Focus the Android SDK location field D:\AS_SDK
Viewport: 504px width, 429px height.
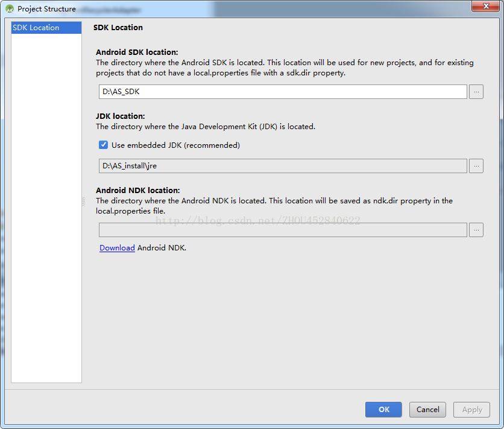click(x=283, y=92)
